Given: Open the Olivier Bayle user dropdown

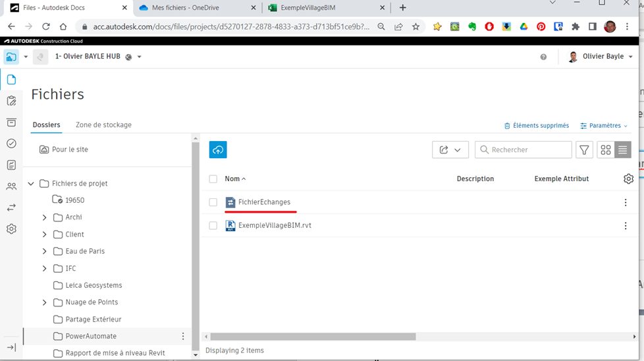Looking at the screenshot, I should tap(600, 57).
